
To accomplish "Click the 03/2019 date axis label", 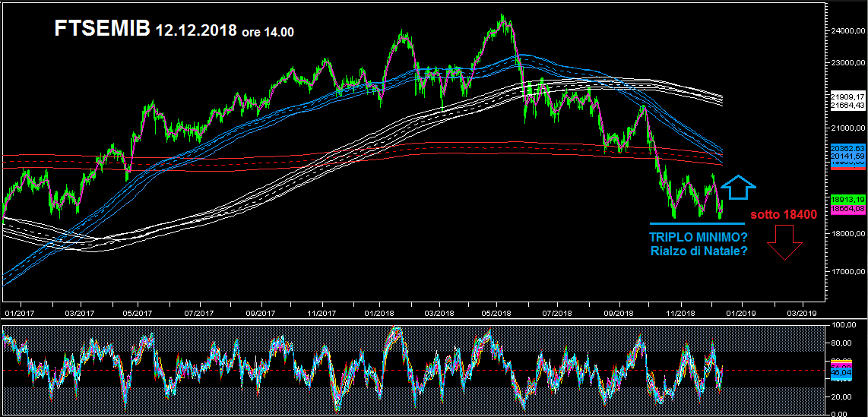I will click(x=801, y=312).
